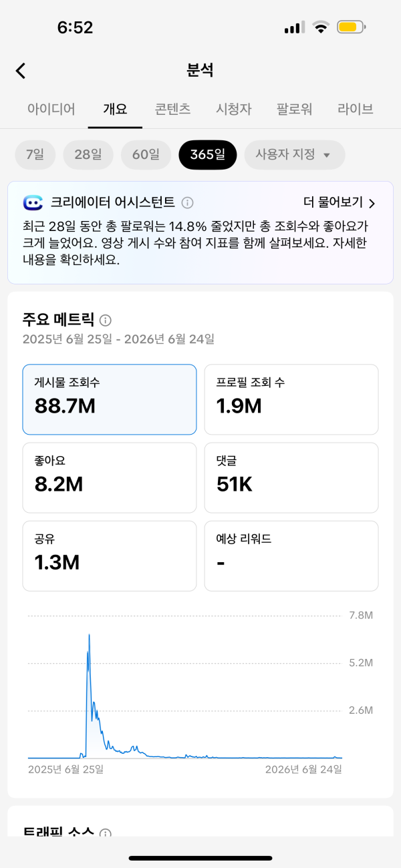Viewport: 401px width, 868px height.
Task: Tap the 2.6M chart axis label
Action: click(361, 710)
